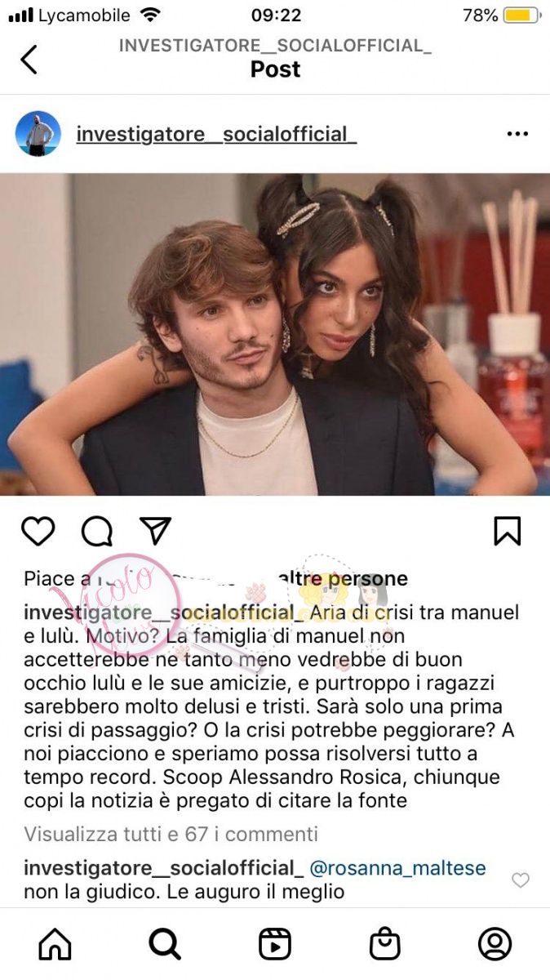
Task: Open the investigatore__socialofficial_ profile picture
Action: coord(38,134)
